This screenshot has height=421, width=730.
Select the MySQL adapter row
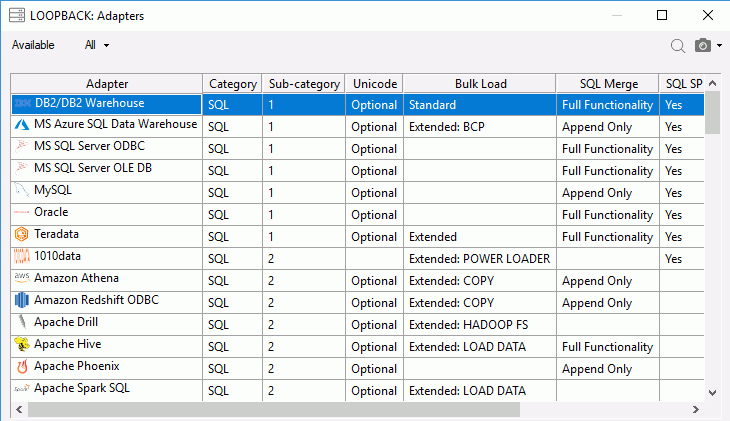click(x=358, y=193)
